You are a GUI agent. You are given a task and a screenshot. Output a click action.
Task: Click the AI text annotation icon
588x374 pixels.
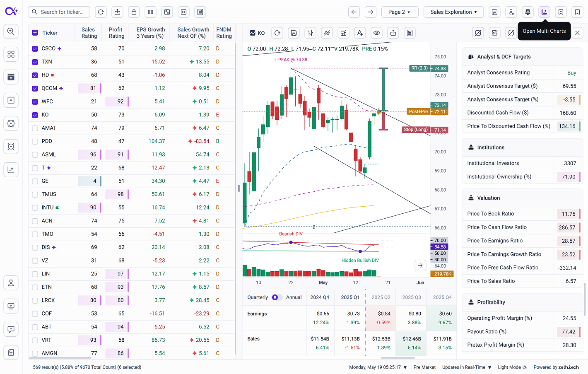(360, 33)
